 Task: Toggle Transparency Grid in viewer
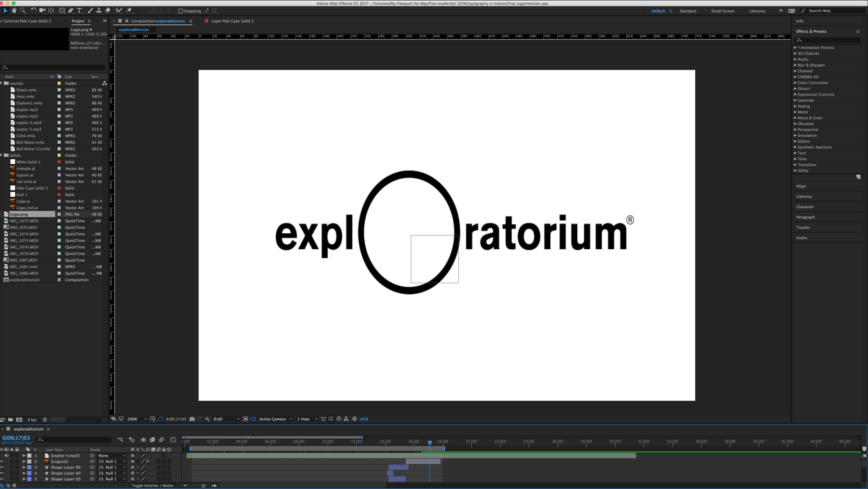click(x=253, y=419)
